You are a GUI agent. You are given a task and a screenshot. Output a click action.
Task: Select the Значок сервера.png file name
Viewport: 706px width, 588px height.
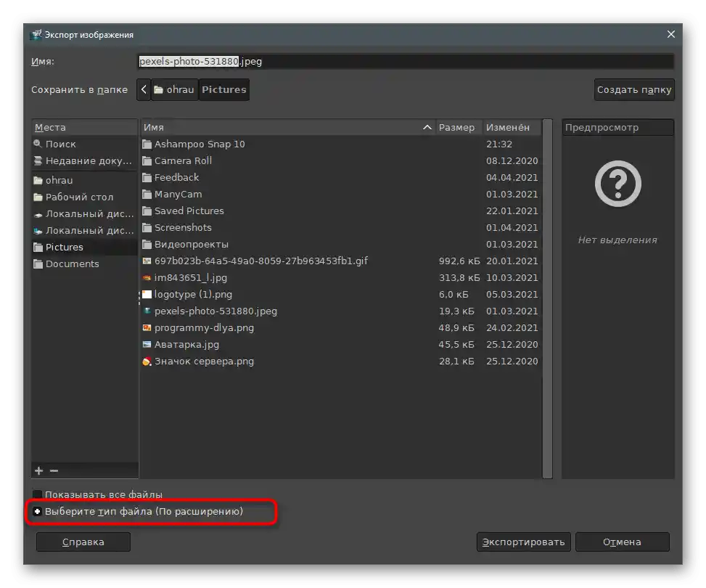click(204, 362)
